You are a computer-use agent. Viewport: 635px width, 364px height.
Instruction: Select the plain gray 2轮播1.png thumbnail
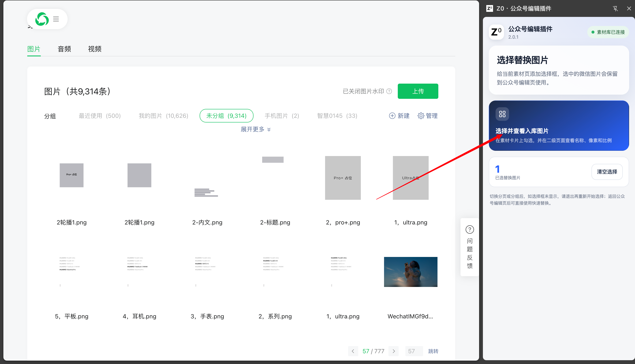[139, 175]
